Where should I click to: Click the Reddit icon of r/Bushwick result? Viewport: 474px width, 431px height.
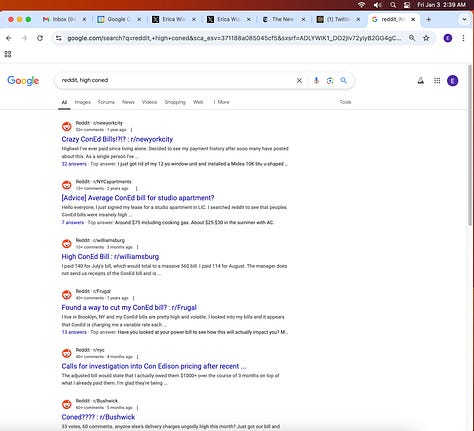tap(67, 404)
